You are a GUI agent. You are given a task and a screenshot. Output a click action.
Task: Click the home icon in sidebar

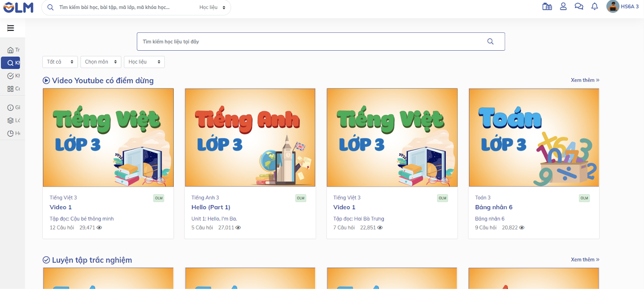coord(11,50)
